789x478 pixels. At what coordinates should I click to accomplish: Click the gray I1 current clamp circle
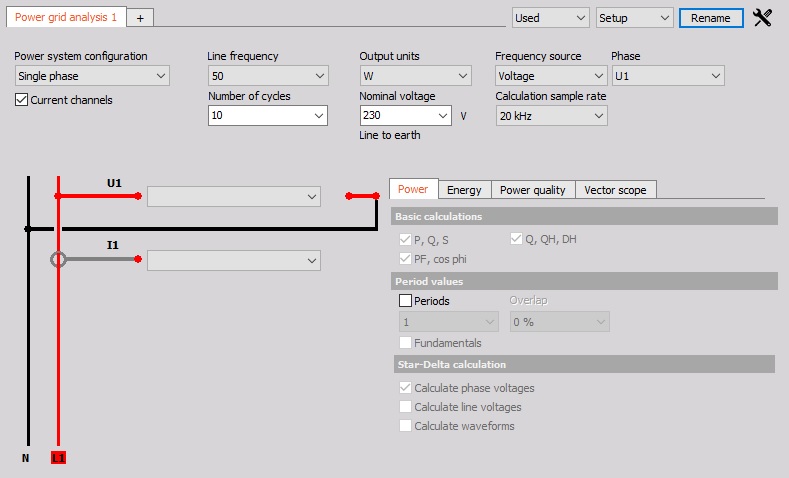tap(58, 259)
